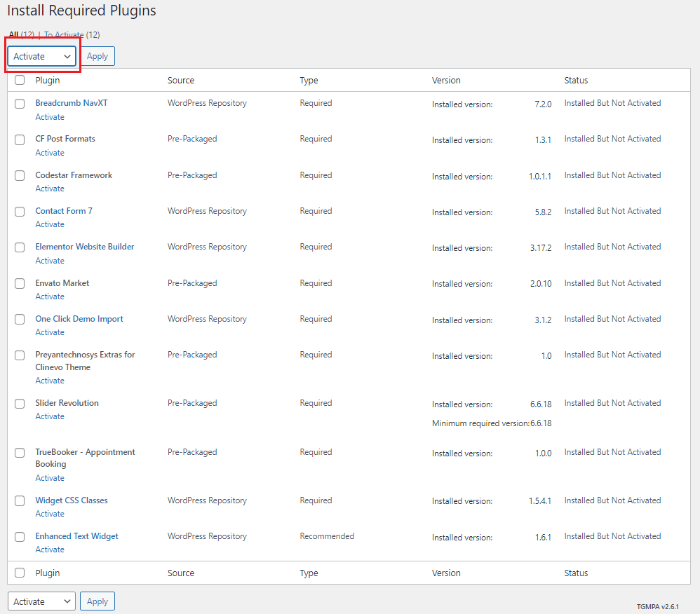
Task: Click the top Apply button
Action: (97, 56)
